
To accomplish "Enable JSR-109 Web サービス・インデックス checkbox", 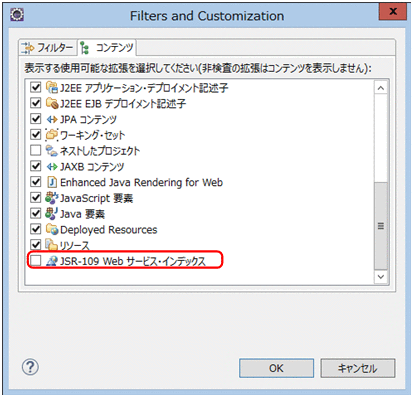I will (35, 261).
